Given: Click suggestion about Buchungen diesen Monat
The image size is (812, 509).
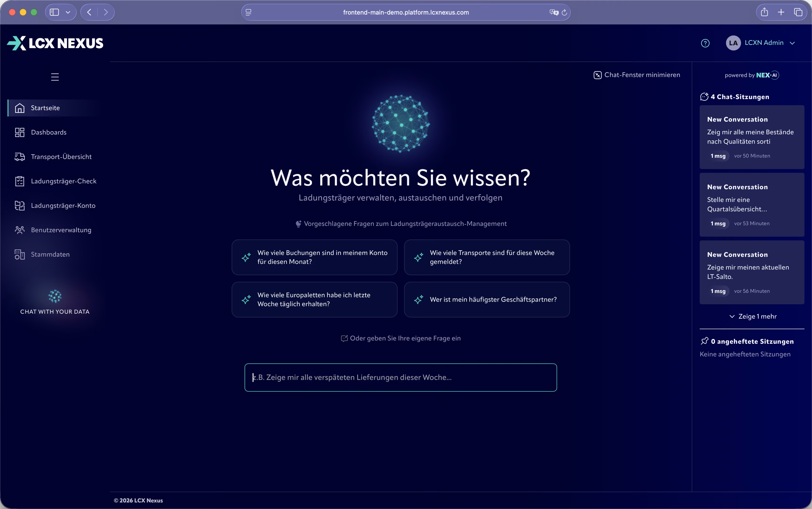Looking at the screenshot, I should coord(314,257).
